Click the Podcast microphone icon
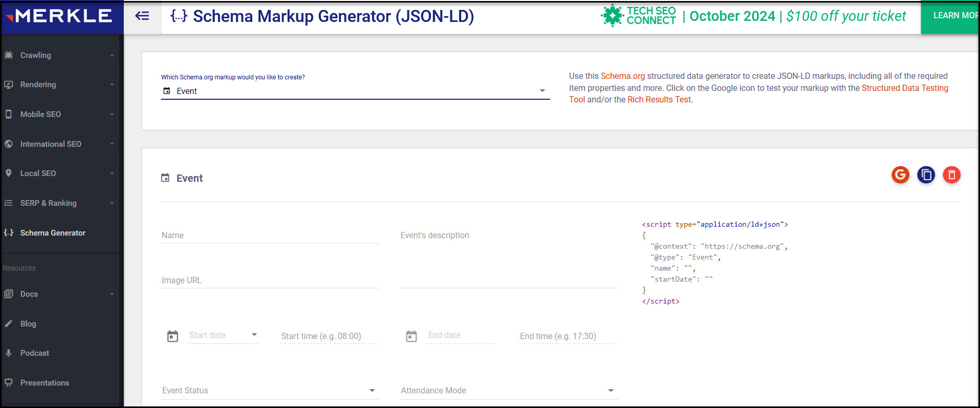The width and height of the screenshot is (980, 408). [9, 353]
